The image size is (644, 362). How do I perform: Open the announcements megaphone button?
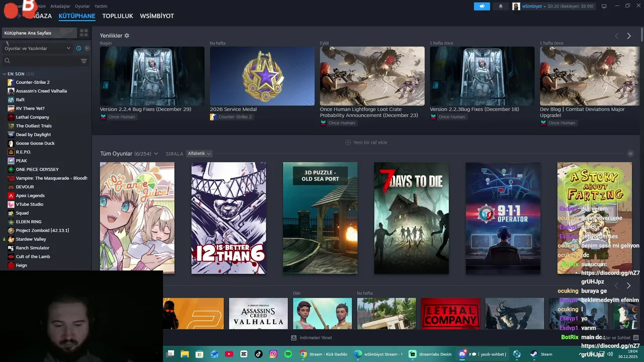click(481, 6)
